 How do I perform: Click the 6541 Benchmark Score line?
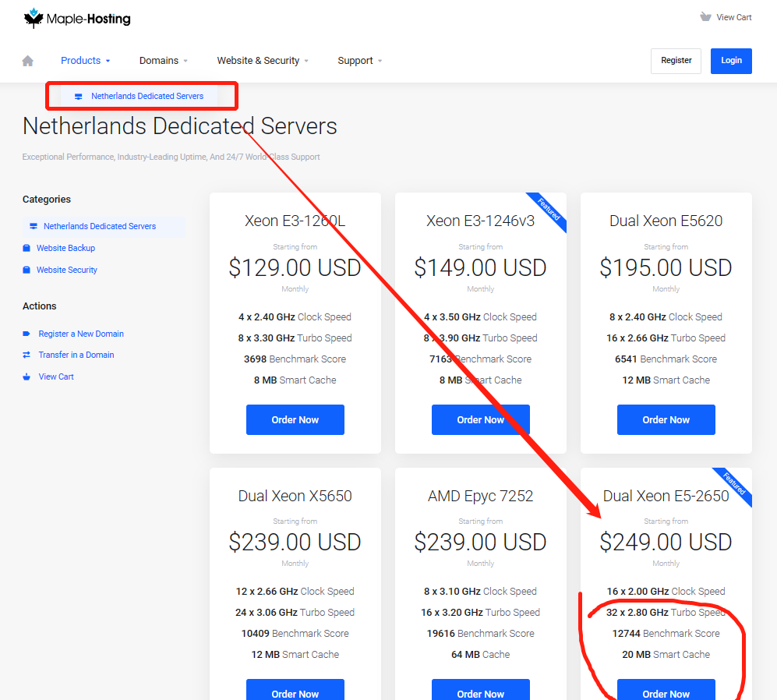click(666, 359)
